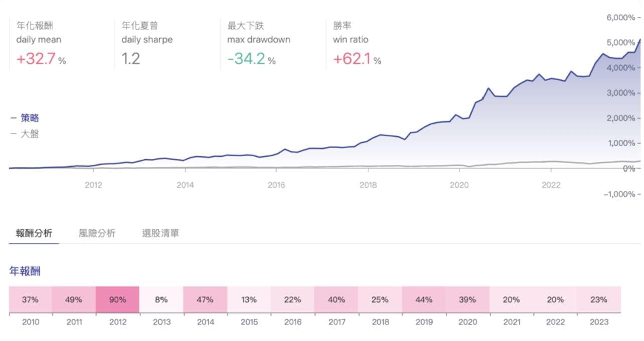The width and height of the screenshot is (644, 341).
Task: Click the 勝率 win ratio stat card
Action: point(356,40)
